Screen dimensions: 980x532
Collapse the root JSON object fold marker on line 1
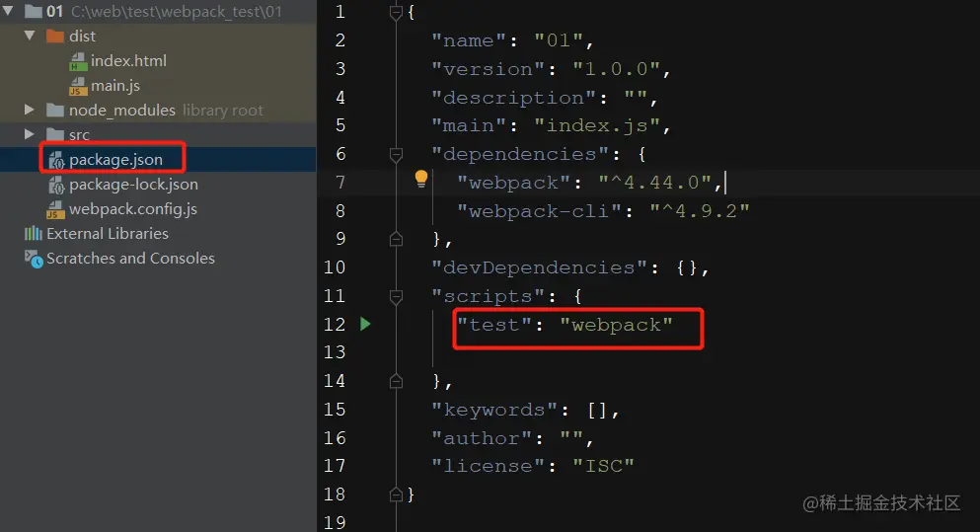pos(396,12)
